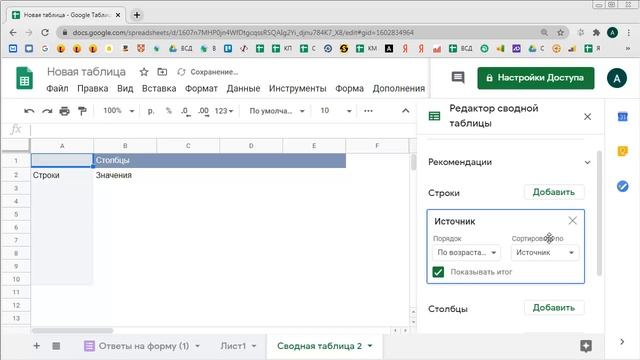Image resolution: width=640 pixels, height=360 pixels.
Task: Select cell B1 containing Столбцы
Action: pyautogui.click(x=125, y=160)
